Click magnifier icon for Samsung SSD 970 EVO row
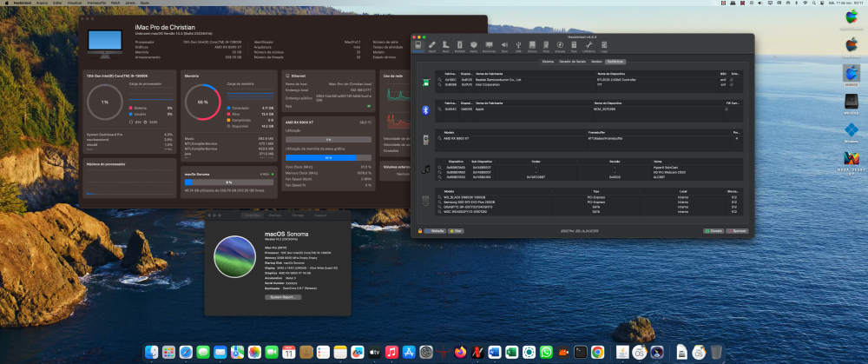The height and width of the screenshot is (364, 868). pos(439,202)
